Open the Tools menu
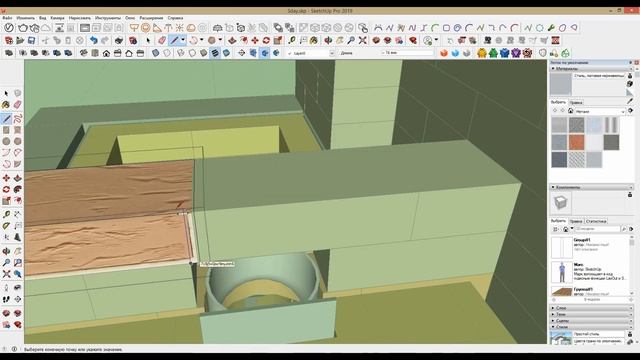The width and height of the screenshot is (640, 360). pyautogui.click(x=108, y=18)
